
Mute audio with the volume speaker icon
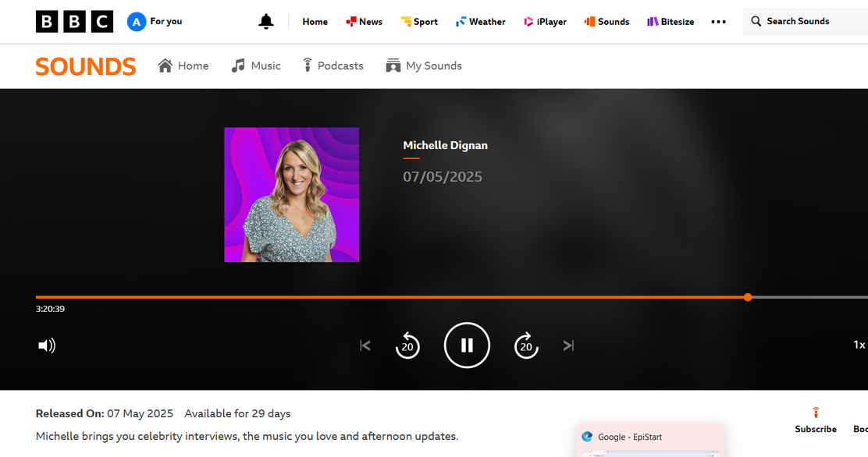coord(47,345)
